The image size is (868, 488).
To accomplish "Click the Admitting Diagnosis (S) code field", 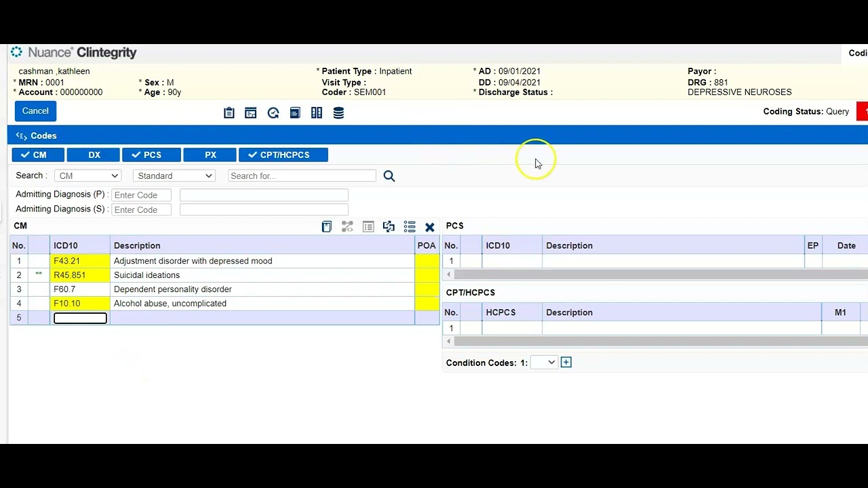I will point(141,210).
